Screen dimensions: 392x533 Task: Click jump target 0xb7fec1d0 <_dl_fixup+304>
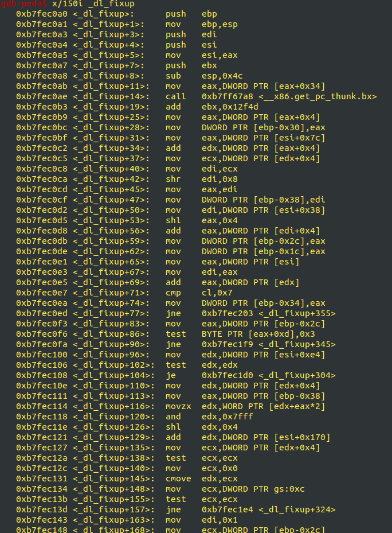coord(269,375)
